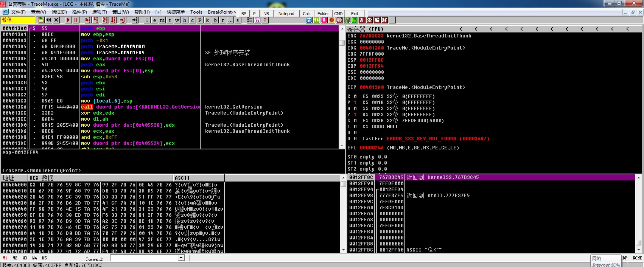Open the 调试(D) menu
Image resolution: width=644 pixels, height=267 pixels.
pos(59,12)
